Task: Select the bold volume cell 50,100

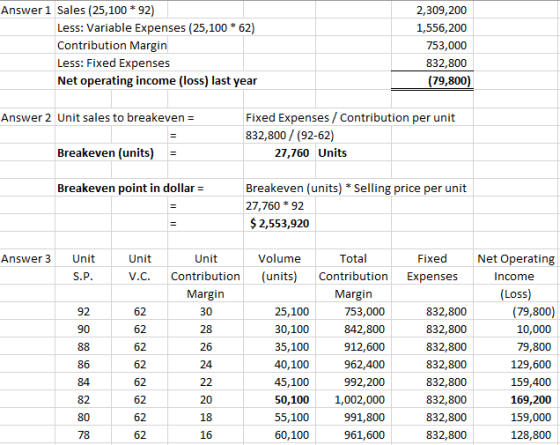Action: click(292, 400)
